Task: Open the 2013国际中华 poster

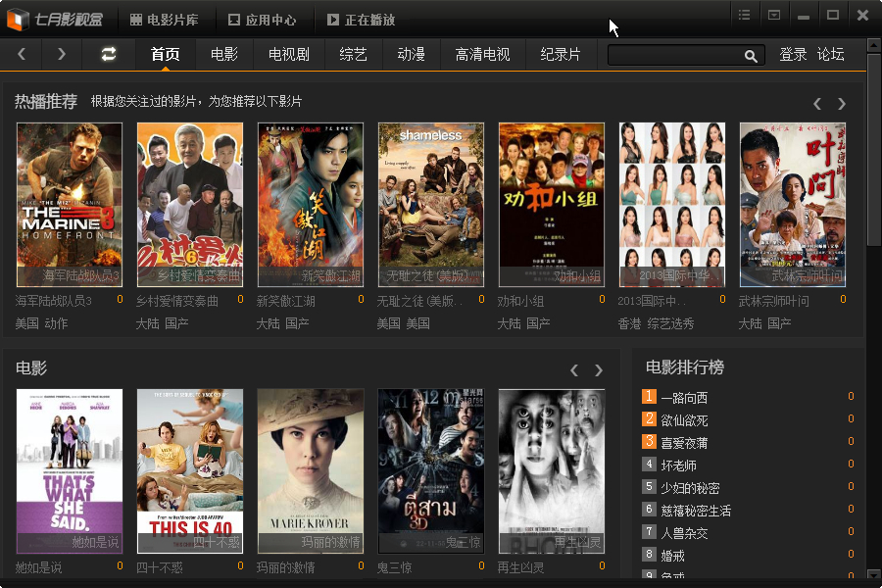Action: click(x=672, y=205)
